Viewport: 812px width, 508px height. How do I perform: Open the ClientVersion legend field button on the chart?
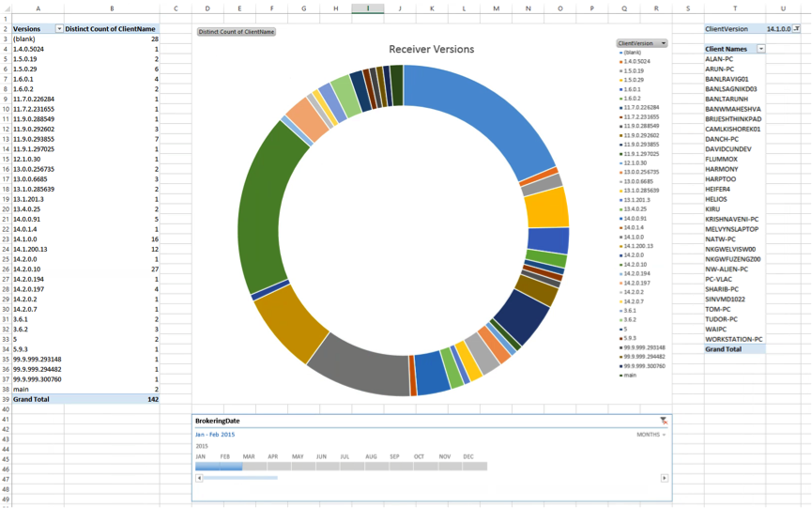[x=642, y=43]
